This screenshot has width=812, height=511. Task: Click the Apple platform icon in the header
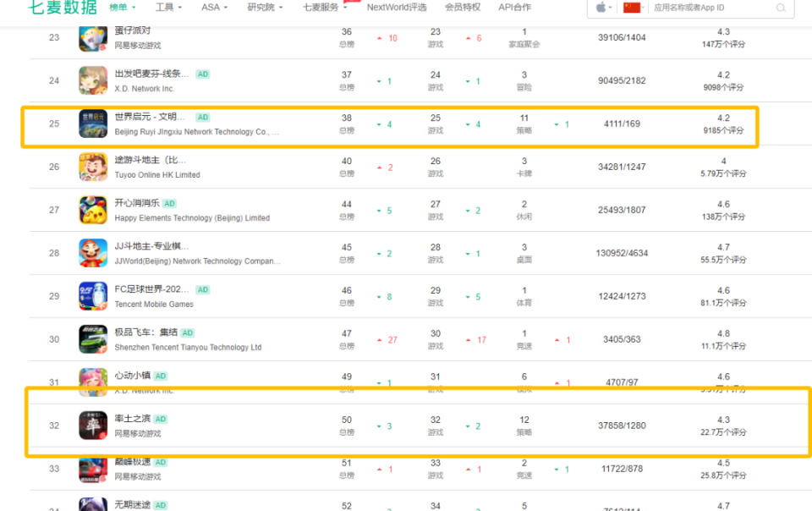coord(600,8)
